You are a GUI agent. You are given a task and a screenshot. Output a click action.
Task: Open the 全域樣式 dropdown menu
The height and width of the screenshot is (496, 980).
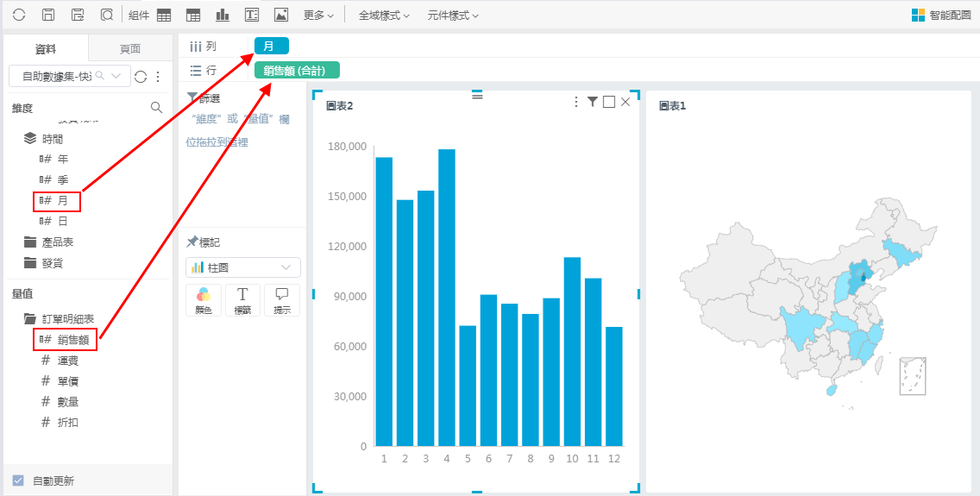384,16
